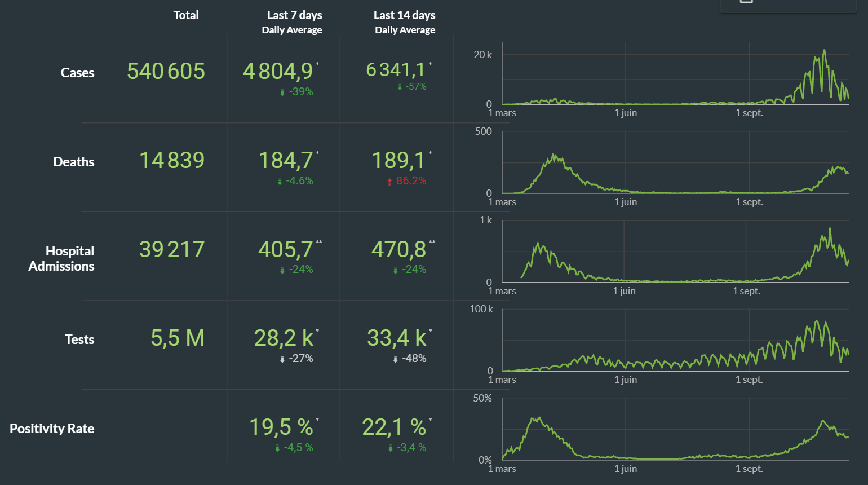Click down arrow beside Deaths -4.6%
This screenshot has width=868, height=485.
pos(280,182)
